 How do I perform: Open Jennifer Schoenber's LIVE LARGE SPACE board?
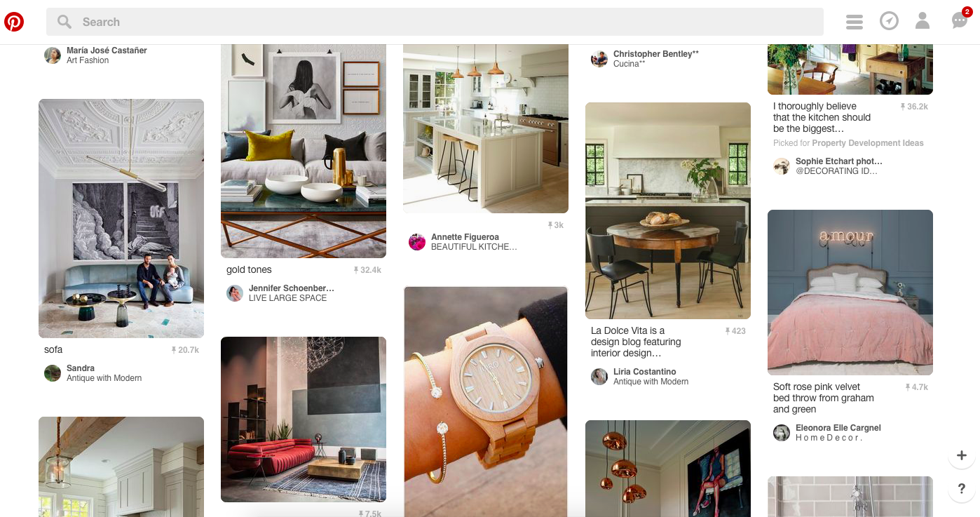(287, 298)
